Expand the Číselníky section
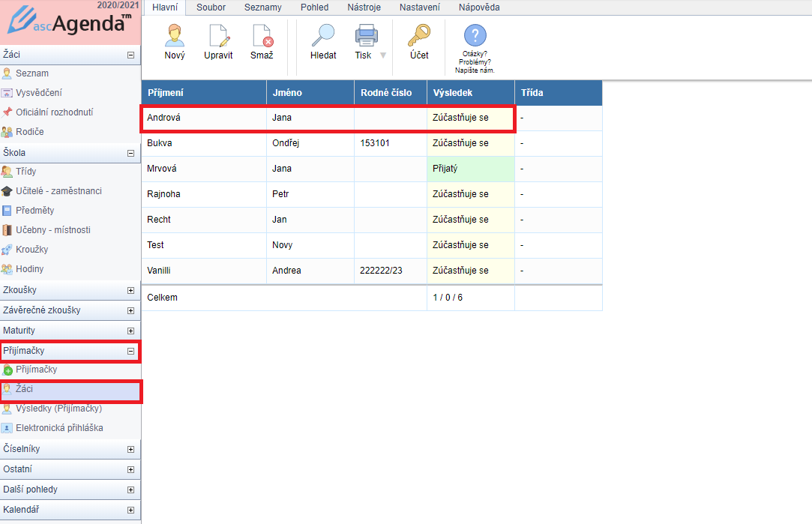Screen dimensions: 812x524 pos(130,450)
